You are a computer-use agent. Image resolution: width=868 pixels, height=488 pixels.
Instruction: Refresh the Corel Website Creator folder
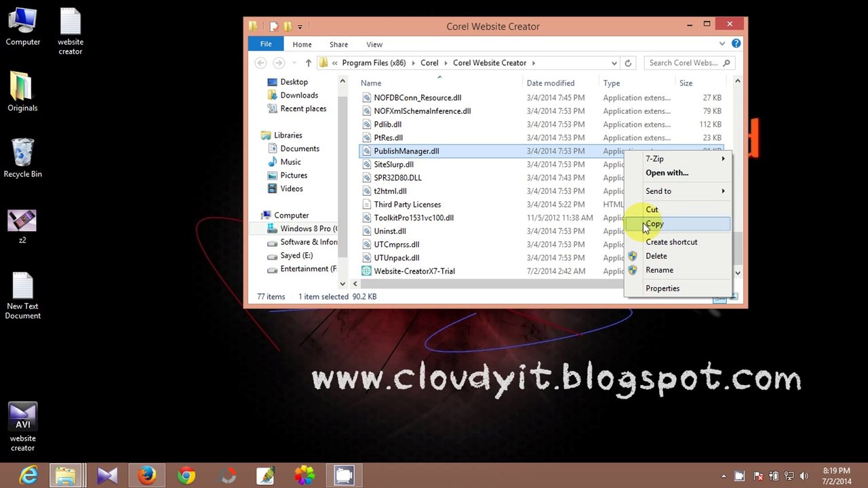pos(628,63)
